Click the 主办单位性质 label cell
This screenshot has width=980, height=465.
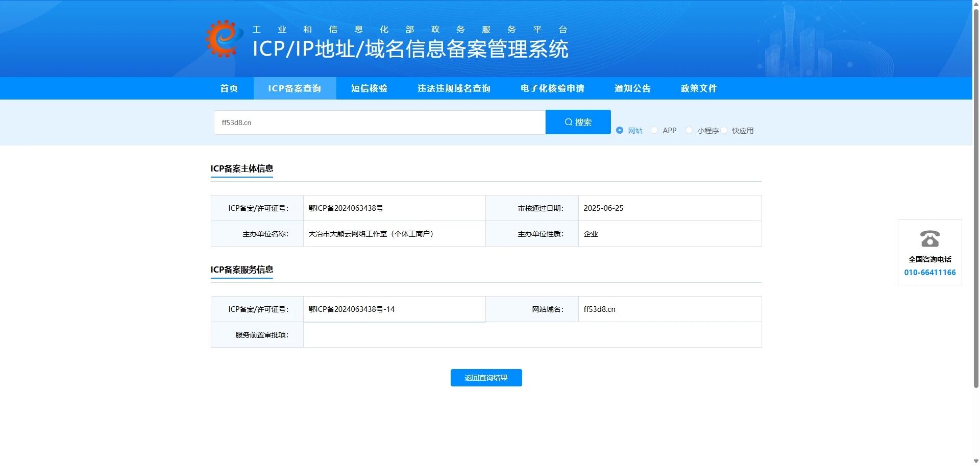pos(532,234)
